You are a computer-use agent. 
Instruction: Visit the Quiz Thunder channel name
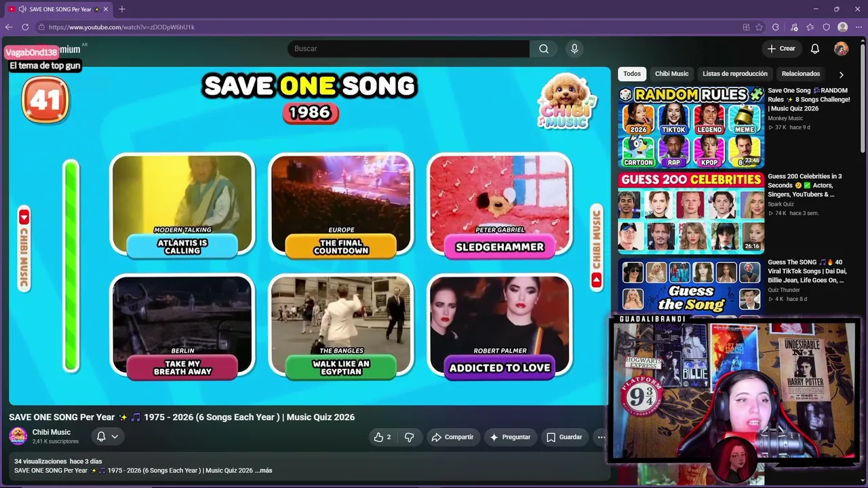784,290
